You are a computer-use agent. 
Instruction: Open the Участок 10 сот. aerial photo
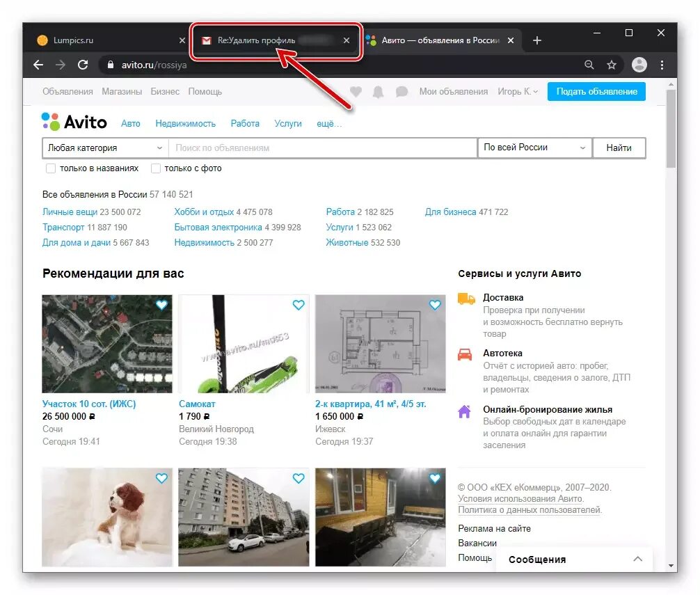(107, 344)
